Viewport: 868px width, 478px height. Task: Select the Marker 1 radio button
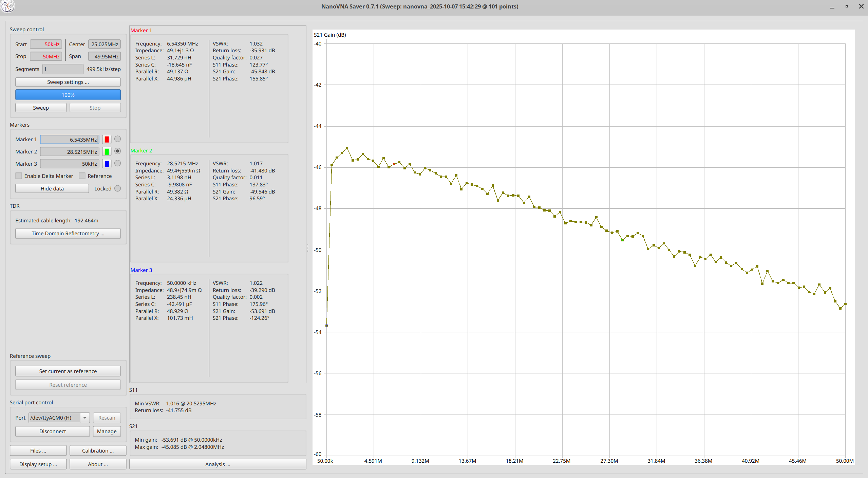pyautogui.click(x=117, y=139)
